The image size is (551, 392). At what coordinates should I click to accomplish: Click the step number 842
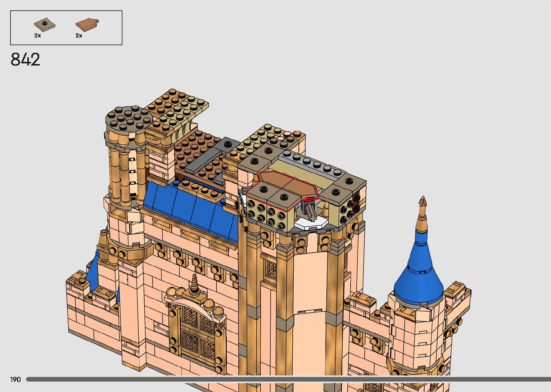25,60
